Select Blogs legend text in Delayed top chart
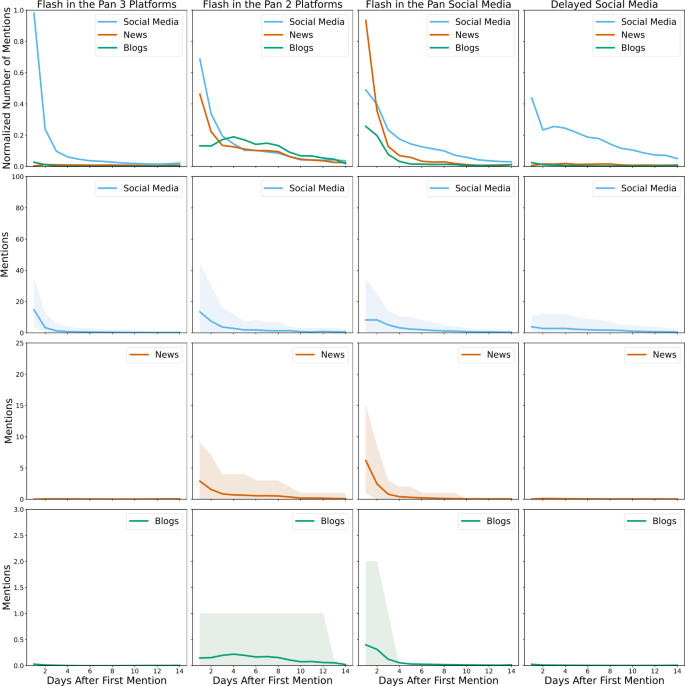 pyautogui.click(x=633, y=48)
